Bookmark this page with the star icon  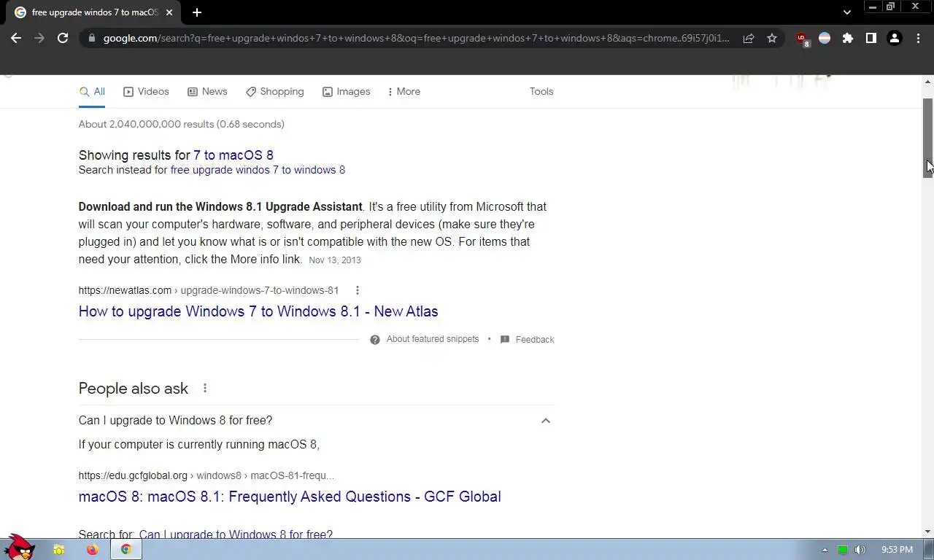[x=772, y=38]
